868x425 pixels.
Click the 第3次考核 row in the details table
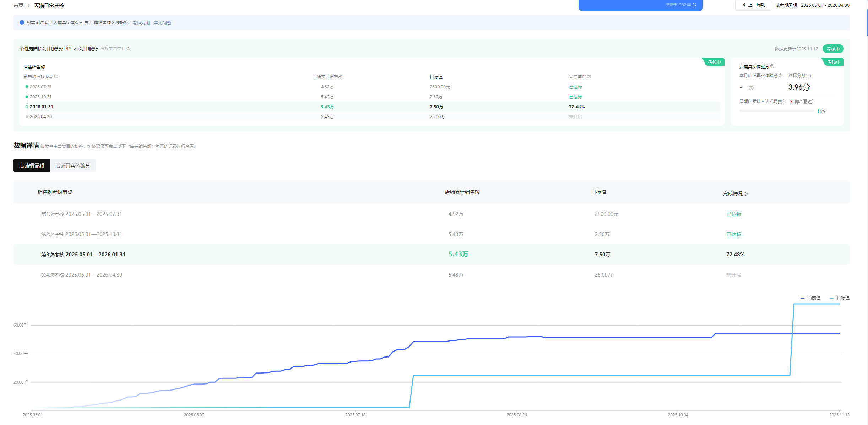click(83, 254)
